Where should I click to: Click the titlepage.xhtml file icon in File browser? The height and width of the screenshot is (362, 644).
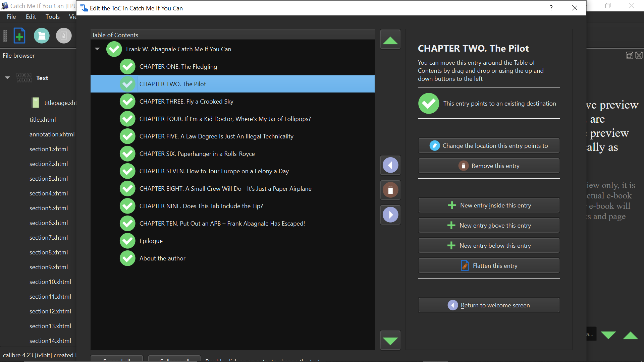click(x=35, y=103)
